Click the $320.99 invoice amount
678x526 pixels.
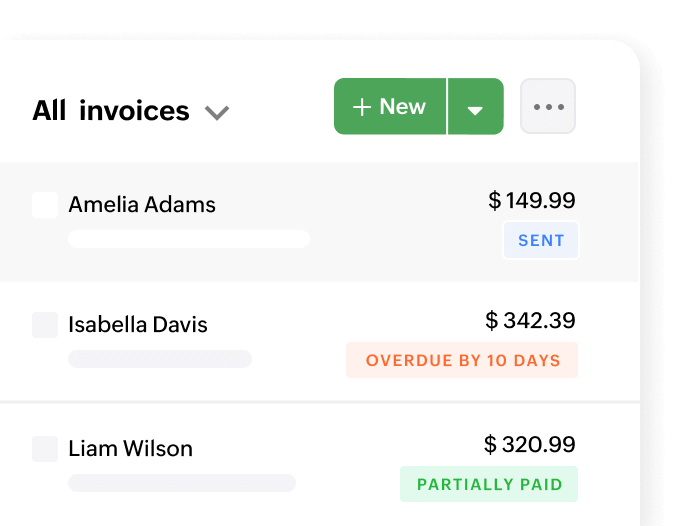pos(530,445)
